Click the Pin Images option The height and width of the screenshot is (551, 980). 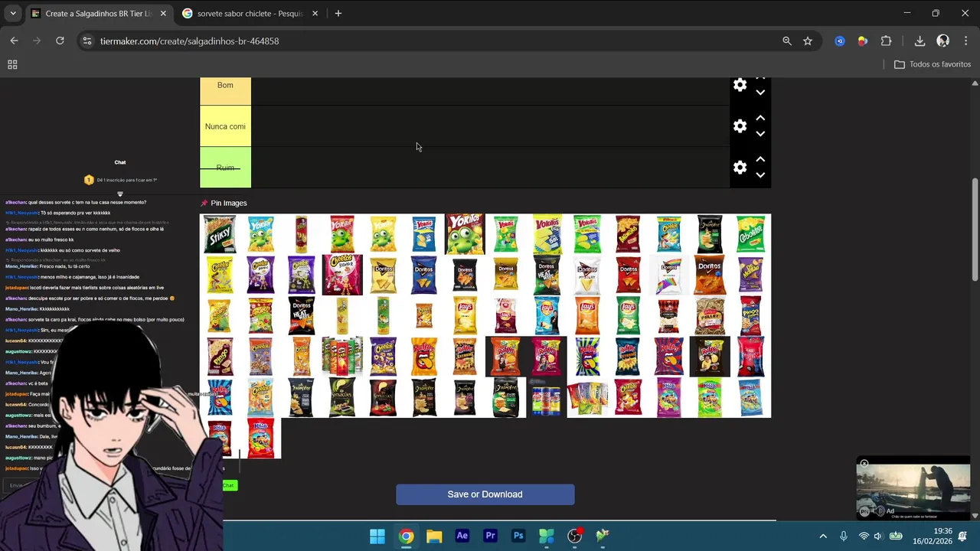(x=224, y=203)
